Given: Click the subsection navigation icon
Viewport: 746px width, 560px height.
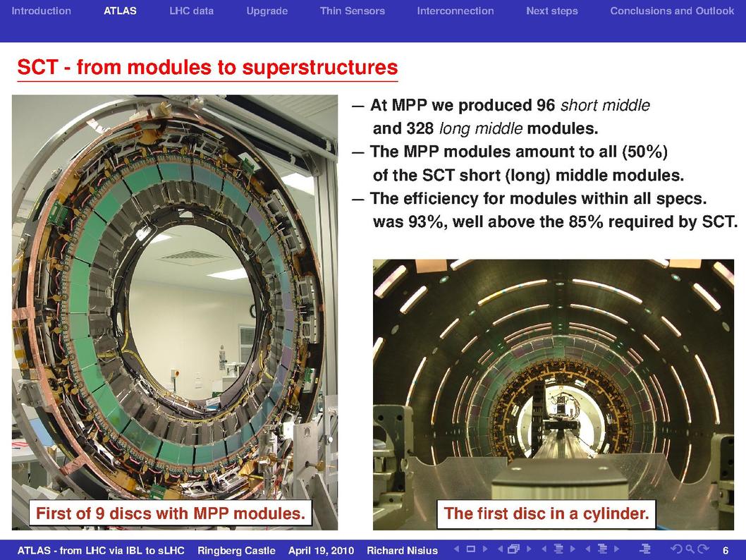Looking at the screenshot, I should (x=558, y=549).
